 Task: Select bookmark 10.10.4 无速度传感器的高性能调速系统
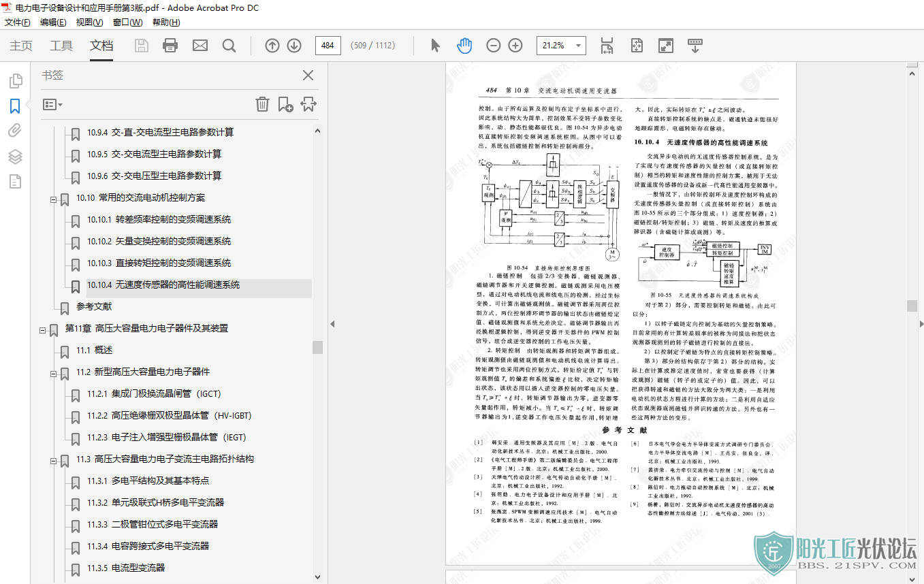[x=163, y=285]
